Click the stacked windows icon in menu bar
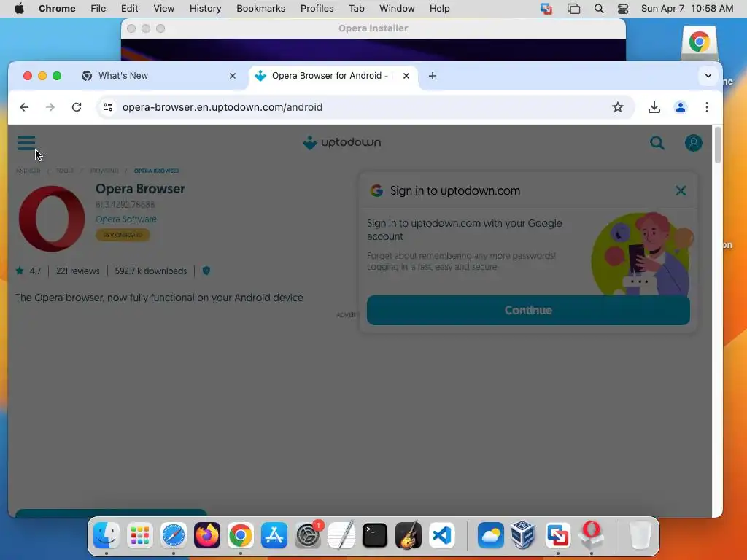 573,9
